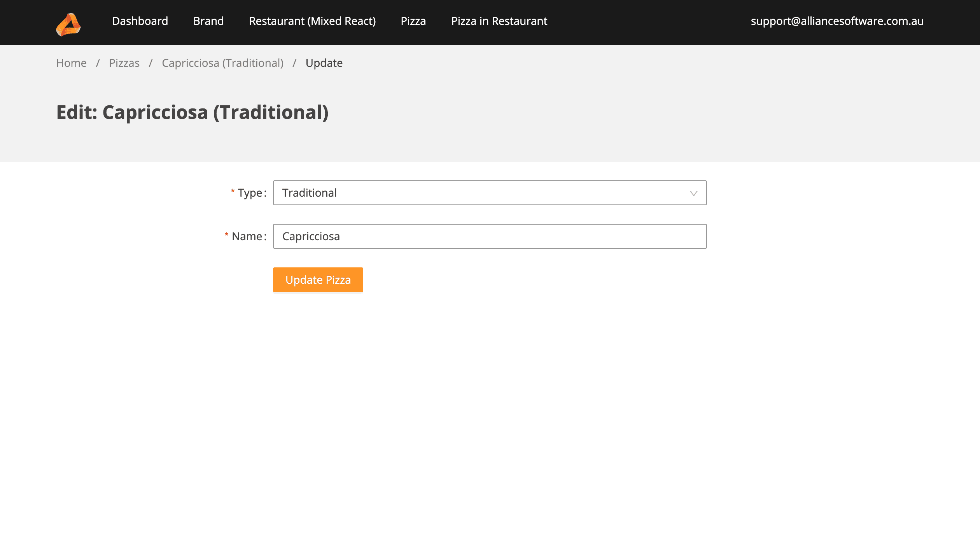Screen dimensions: 980x548
Task: Open the Traditional type select box
Action: (x=490, y=193)
